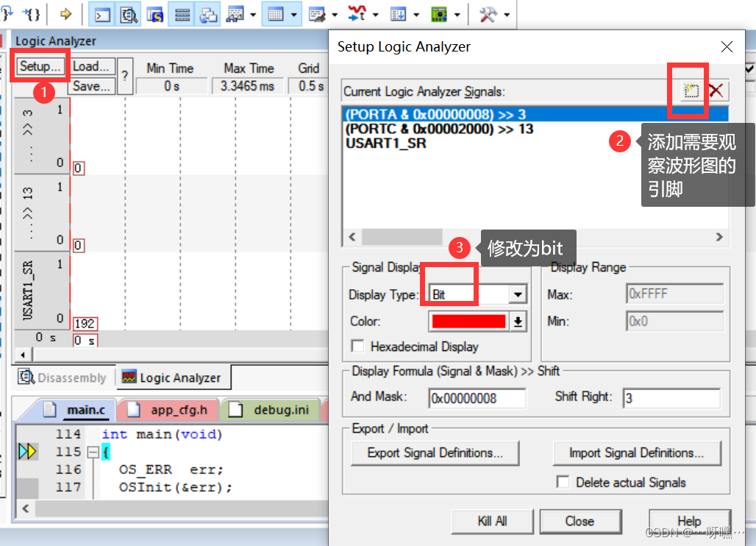Click Show Next Statement yellow arrow
The height and width of the screenshot is (546, 756).
[65, 14]
